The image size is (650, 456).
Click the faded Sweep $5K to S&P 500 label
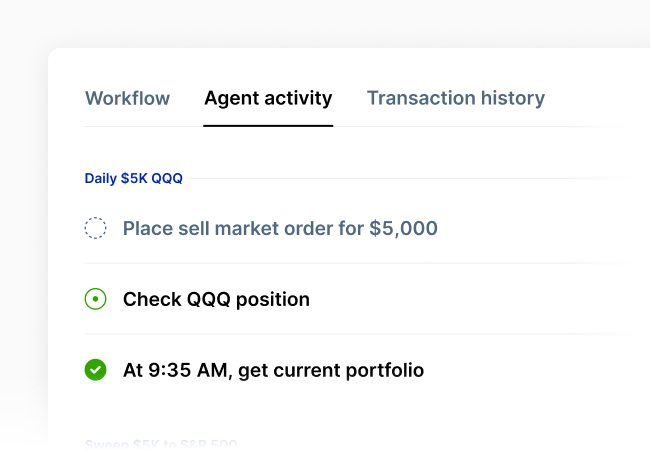pyautogui.click(x=160, y=444)
